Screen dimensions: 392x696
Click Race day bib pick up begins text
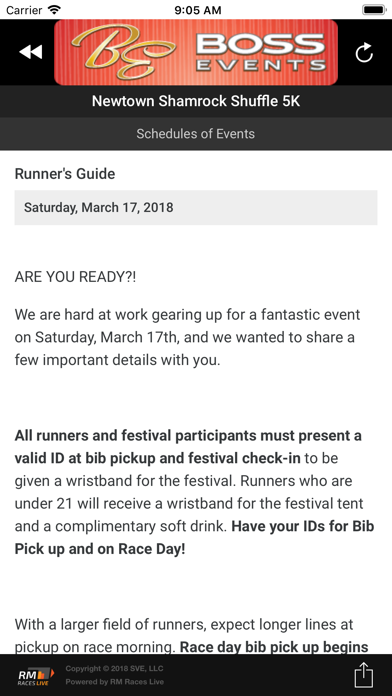[x=274, y=646]
